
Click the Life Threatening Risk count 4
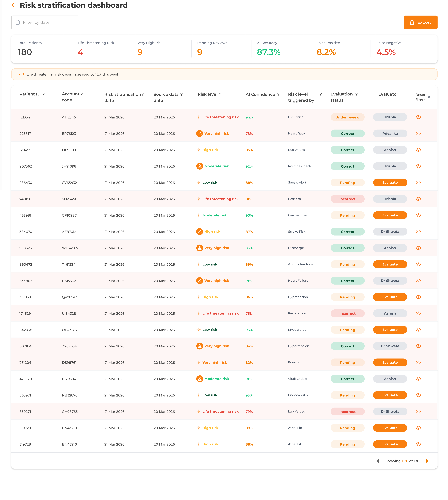click(80, 52)
